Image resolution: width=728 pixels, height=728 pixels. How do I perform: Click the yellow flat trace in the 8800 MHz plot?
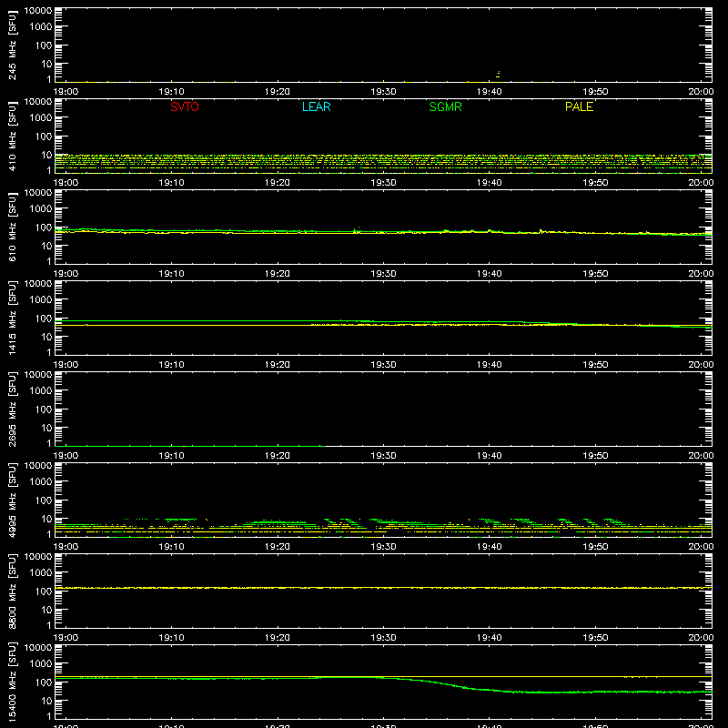(383, 588)
